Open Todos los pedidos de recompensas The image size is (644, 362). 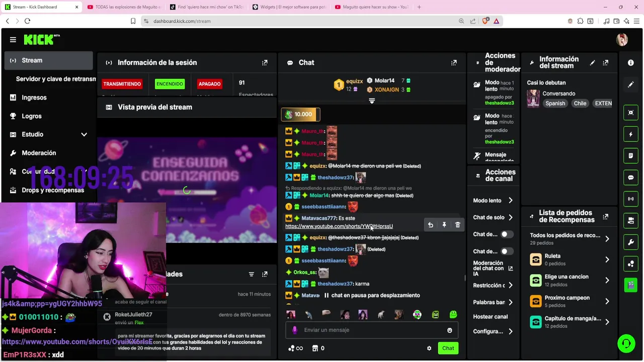pyautogui.click(x=570, y=239)
